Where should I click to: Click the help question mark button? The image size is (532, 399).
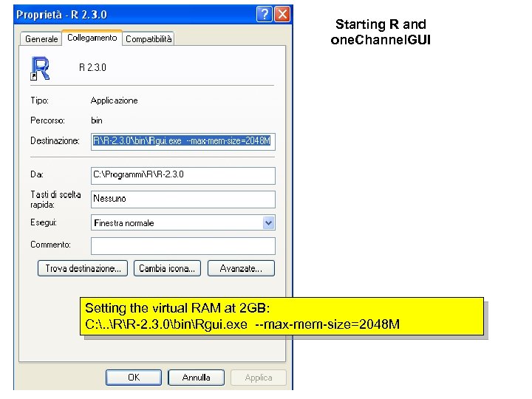click(x=265, y=14)
